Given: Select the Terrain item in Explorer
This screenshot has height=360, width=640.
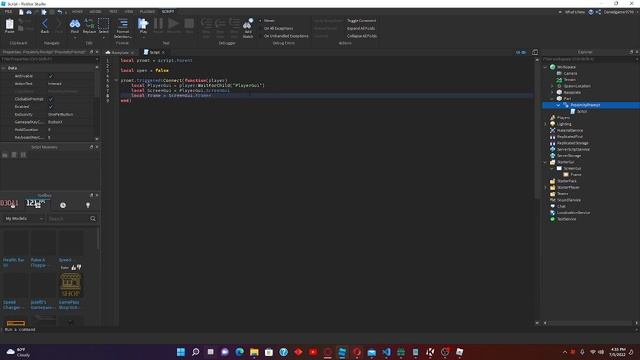Looking at the screenshot, I should click(569, 80).
